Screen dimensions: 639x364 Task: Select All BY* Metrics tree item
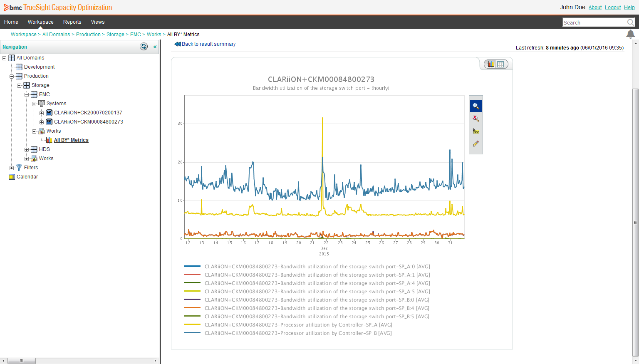pyautogui.click(x=71, y=140)
